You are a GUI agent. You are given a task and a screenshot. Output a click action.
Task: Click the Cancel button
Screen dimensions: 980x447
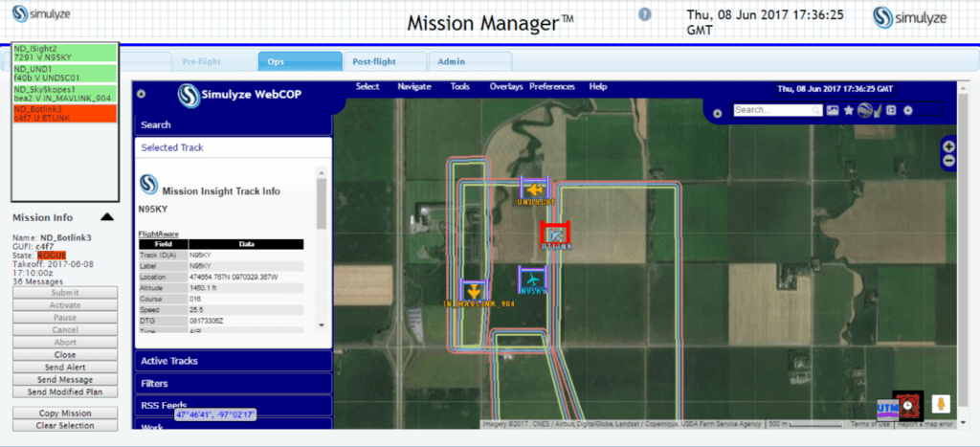[x=65, y=329]
